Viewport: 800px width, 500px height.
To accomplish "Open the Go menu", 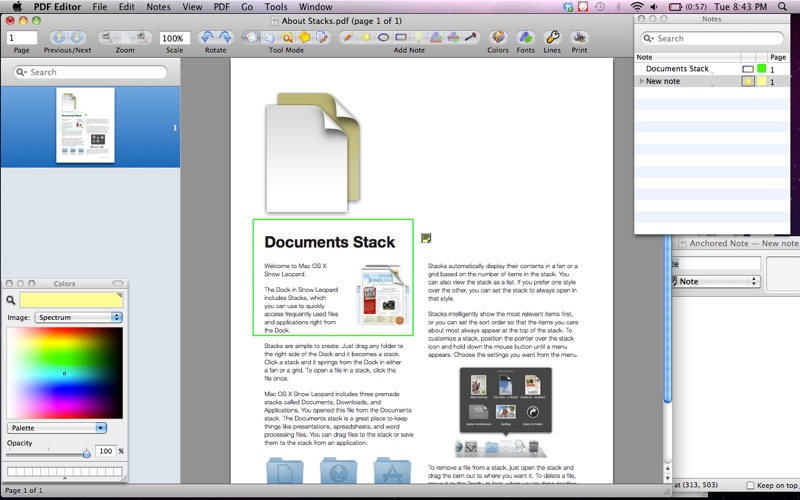I will (247, 7).
